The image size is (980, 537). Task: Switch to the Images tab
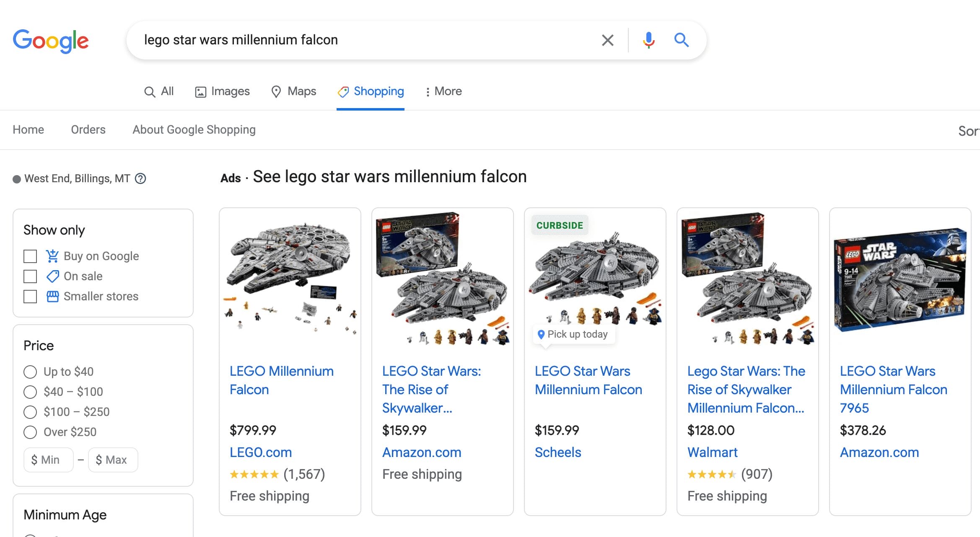[x=222, y=91]
